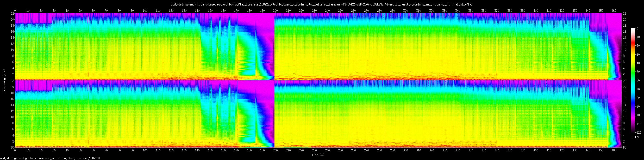The image size is (644, 160).
Task: Click the "Frequency (kHz)" axis label
Action: coord(4,80)
